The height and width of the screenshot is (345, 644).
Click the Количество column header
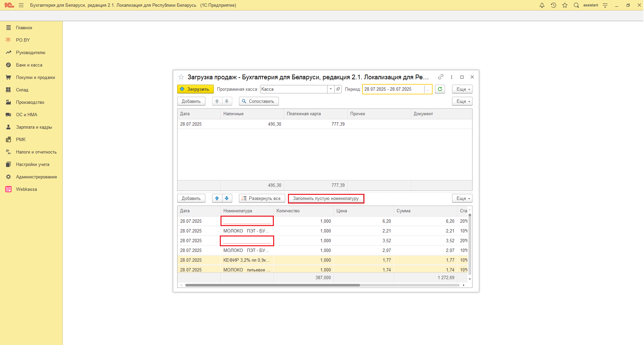tap(304, 211)
